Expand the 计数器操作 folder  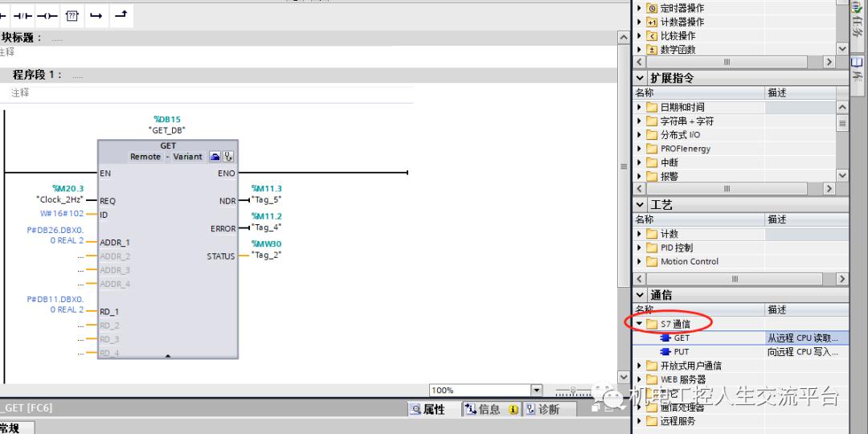(640, 23)
